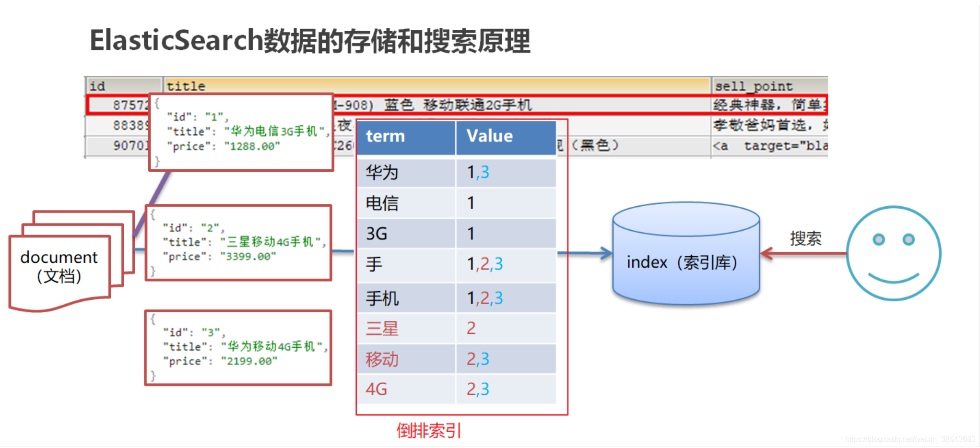Image resolution: width=980 pixels, height=448 pixels.
Task: Click the title text "三星移动4G手机"
Action: point(271,242)
